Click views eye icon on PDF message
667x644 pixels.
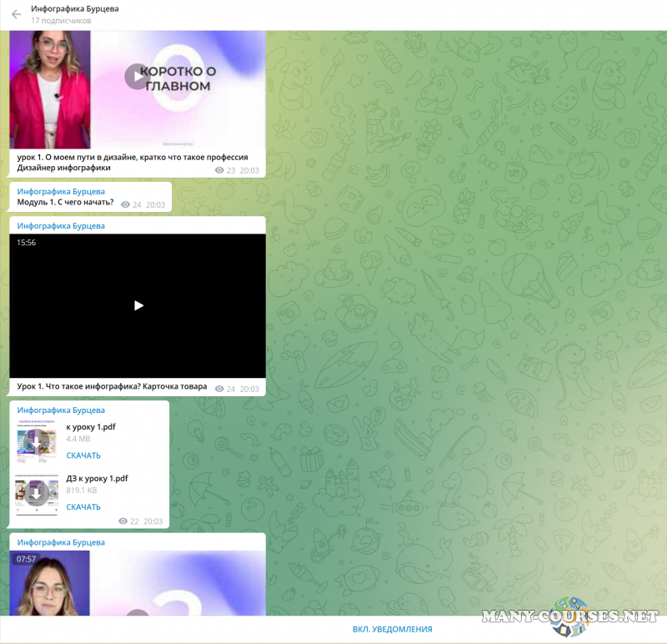(123, 521)
